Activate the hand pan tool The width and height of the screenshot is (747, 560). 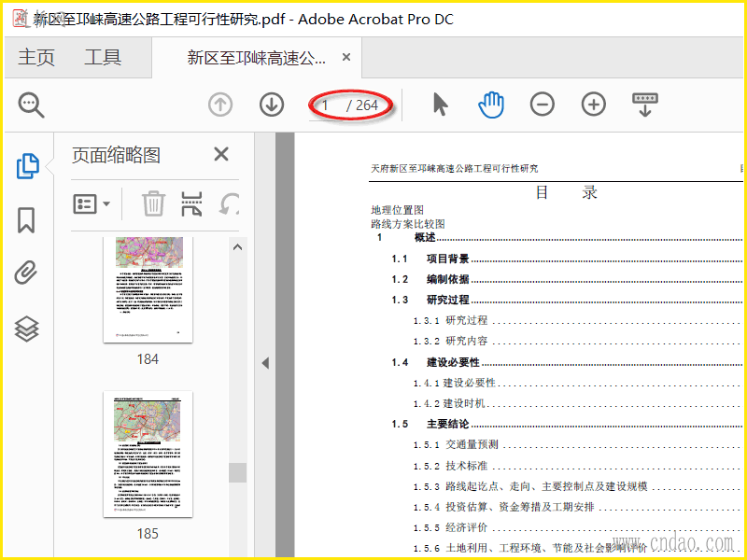[x=491, y=105]
